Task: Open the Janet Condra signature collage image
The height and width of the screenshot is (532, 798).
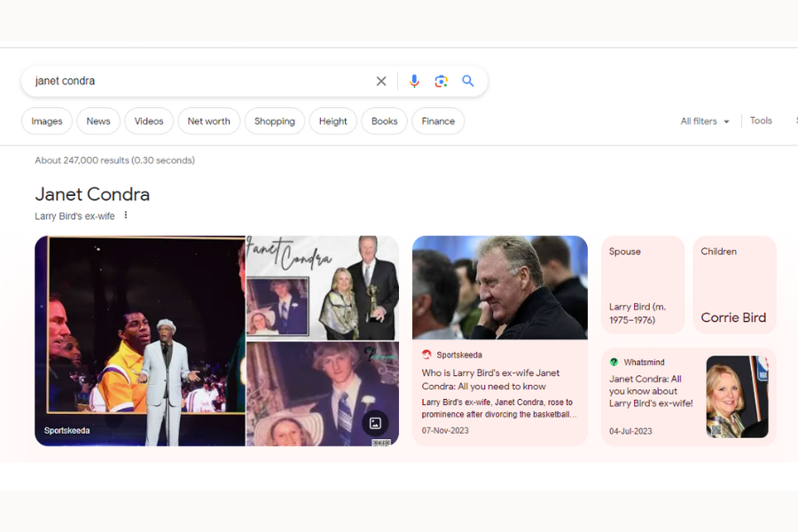Action: point(323,287)
